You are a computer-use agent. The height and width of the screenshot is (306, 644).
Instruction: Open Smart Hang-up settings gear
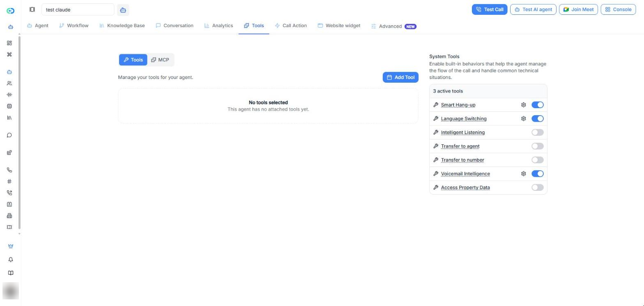click(x=524, y=105)
